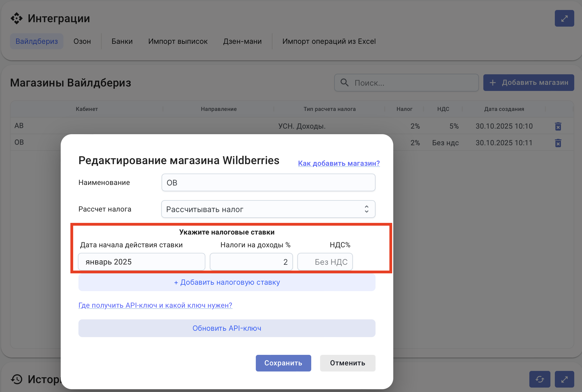The width and height of the screenshot is (582, 392).
Task: Click the refresh icon in the history panel
Action: 540,379
